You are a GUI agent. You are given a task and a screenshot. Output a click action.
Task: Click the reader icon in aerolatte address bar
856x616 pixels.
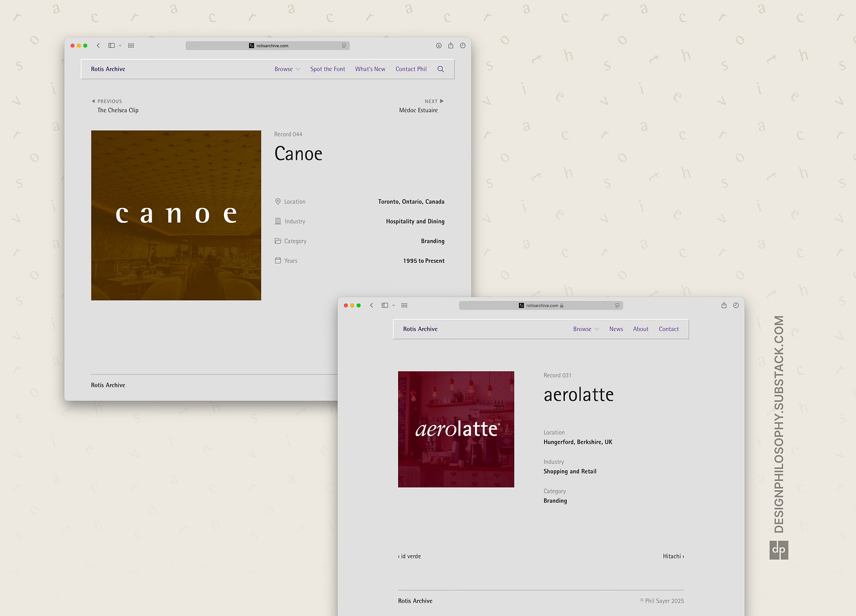[x=617, y=305]
